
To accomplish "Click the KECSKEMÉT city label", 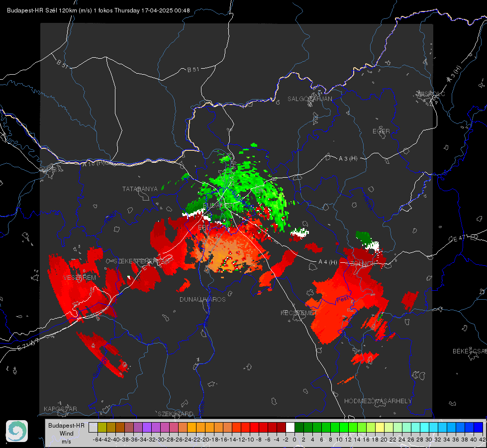I will pos(299,313).
